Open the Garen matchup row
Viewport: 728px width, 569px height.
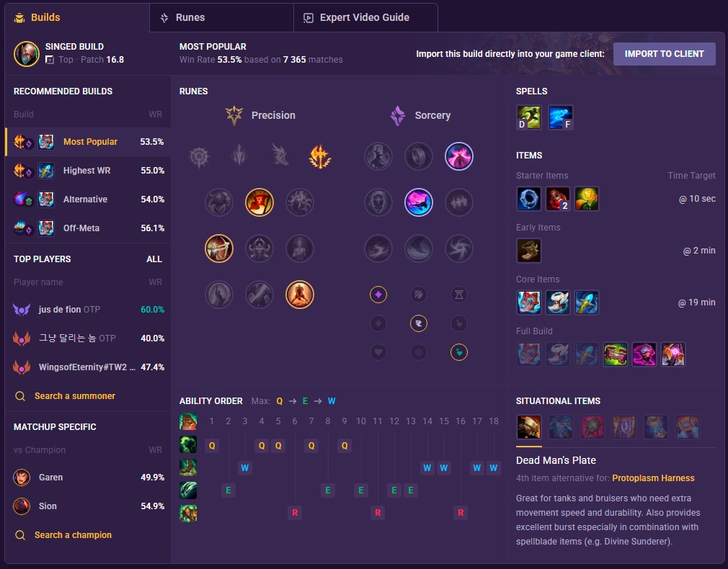point(88,477)
